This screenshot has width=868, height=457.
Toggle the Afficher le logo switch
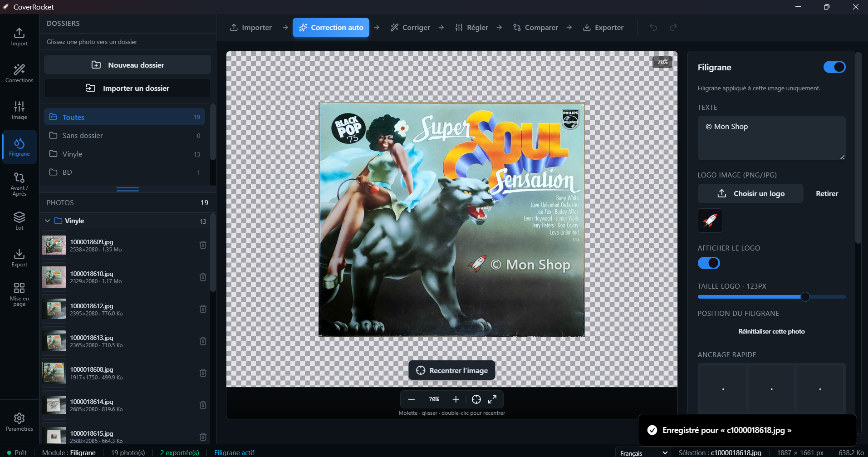(709, 263)
